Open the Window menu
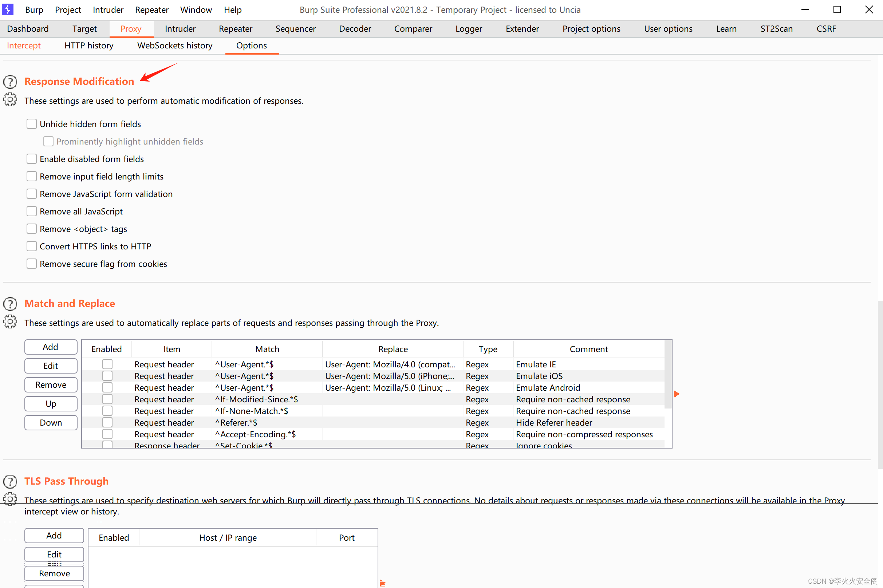 (196, 10)
